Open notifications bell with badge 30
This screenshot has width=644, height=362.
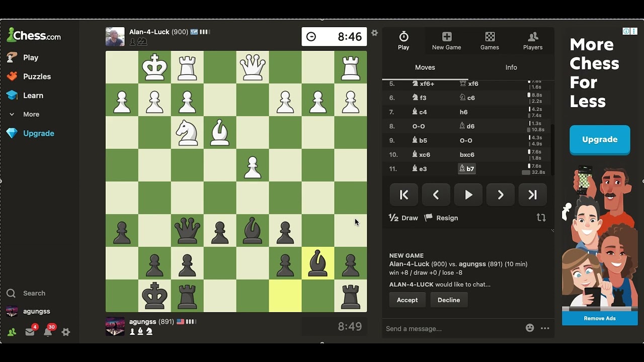tap(48, 332)
